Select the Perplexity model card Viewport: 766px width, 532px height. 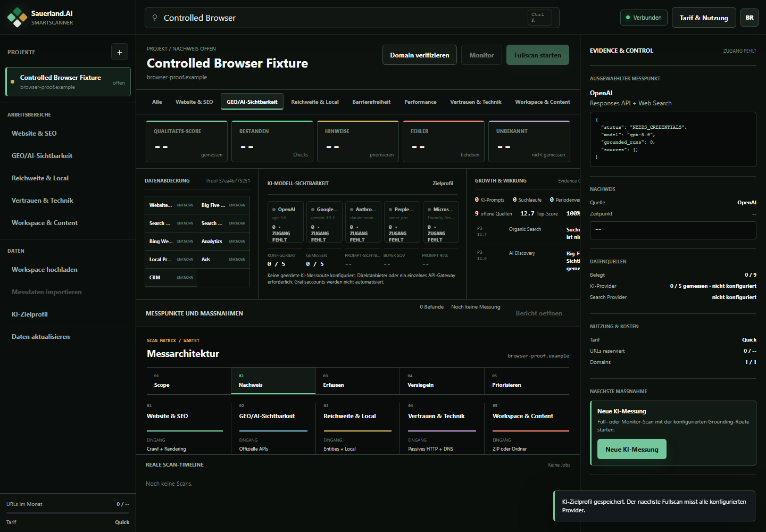[x=402, y=222]
